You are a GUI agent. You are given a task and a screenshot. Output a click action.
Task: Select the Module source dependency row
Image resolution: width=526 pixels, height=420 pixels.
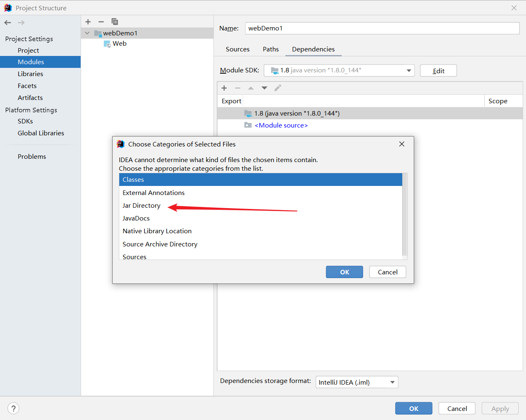[x=370, y=125]
